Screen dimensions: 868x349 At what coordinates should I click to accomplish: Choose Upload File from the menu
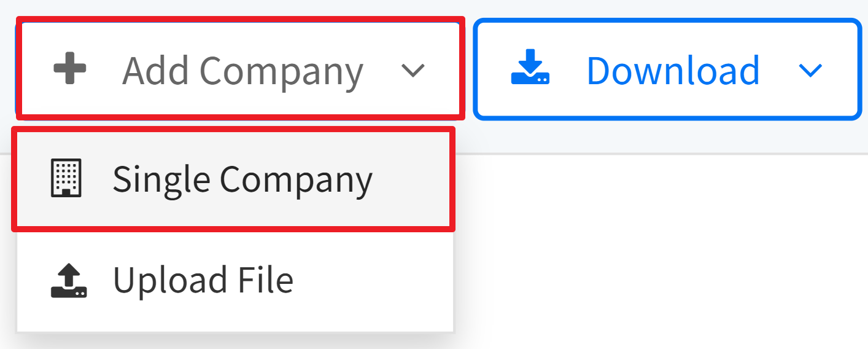click(x=233, y=281)
